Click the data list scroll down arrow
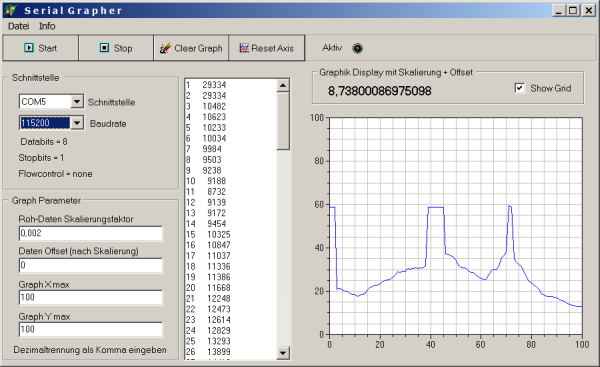This screenshot has height=367, width=600. 283,352
